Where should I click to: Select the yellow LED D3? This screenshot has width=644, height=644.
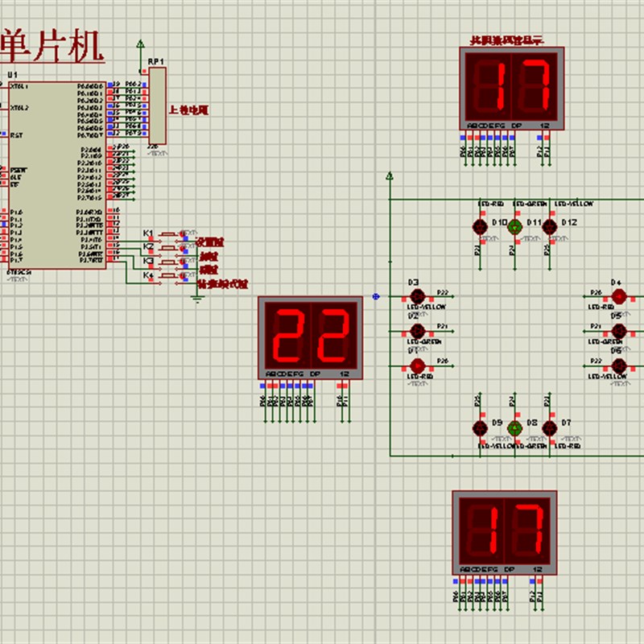click(418, 296)
